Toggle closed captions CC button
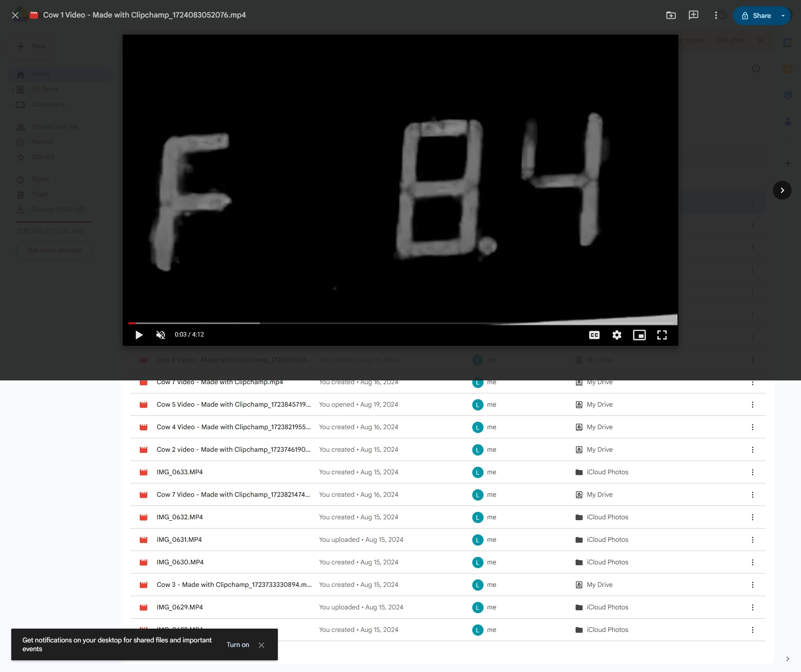This screenshot has height=672, width=801. (x=594, y=335)
